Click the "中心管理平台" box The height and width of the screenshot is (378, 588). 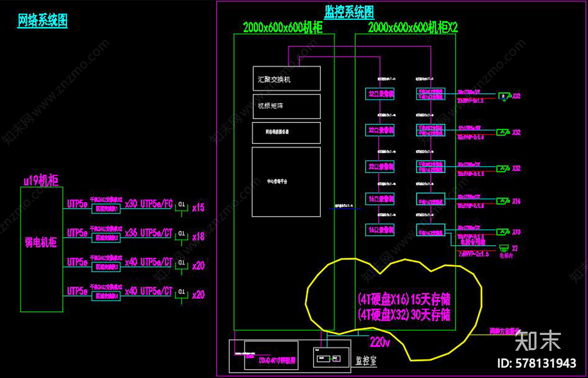286,182
